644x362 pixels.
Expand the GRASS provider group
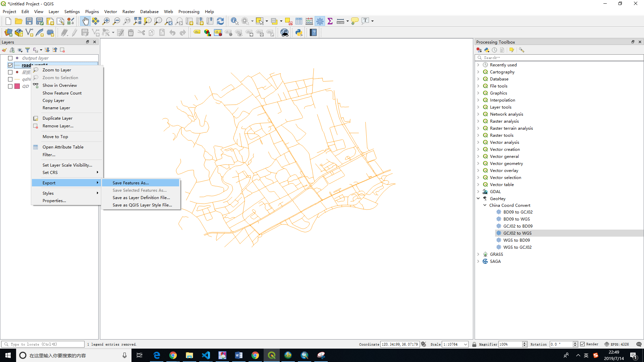(479, 254)
